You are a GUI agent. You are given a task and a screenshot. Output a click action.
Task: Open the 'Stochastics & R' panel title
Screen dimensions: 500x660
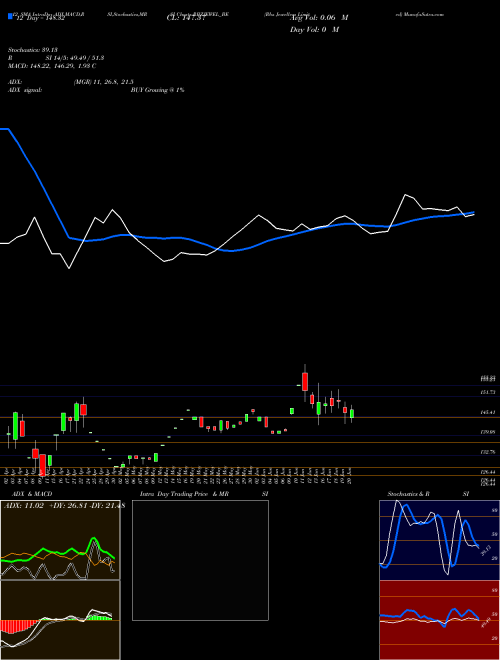coord(409,494)
